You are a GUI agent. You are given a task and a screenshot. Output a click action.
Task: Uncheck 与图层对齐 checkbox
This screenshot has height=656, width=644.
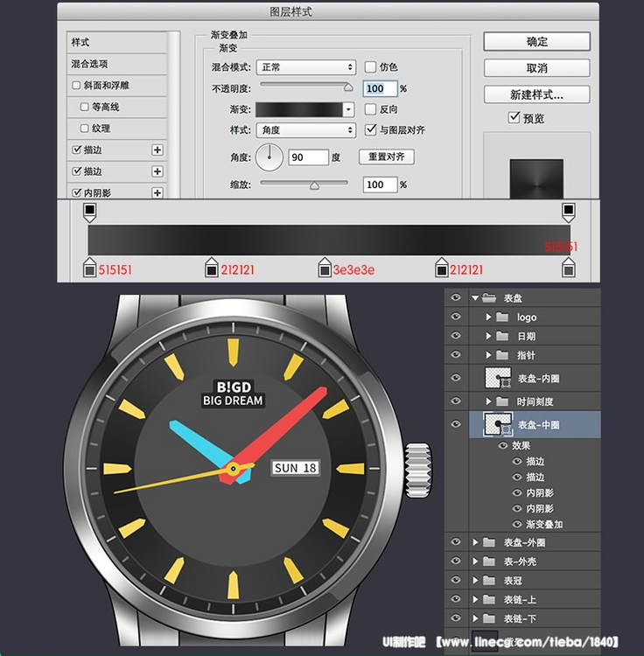(x=370, y=129)
